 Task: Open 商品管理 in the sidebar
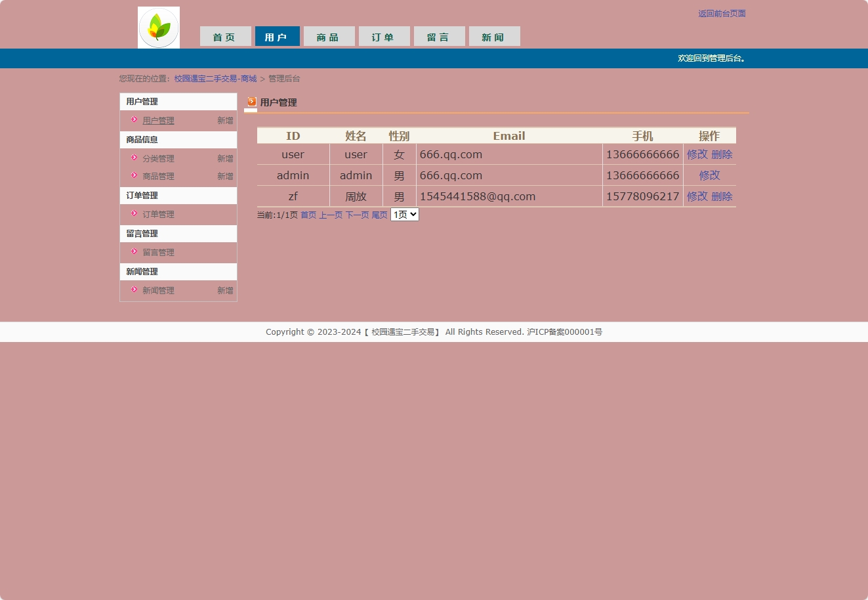click(158, 177)
